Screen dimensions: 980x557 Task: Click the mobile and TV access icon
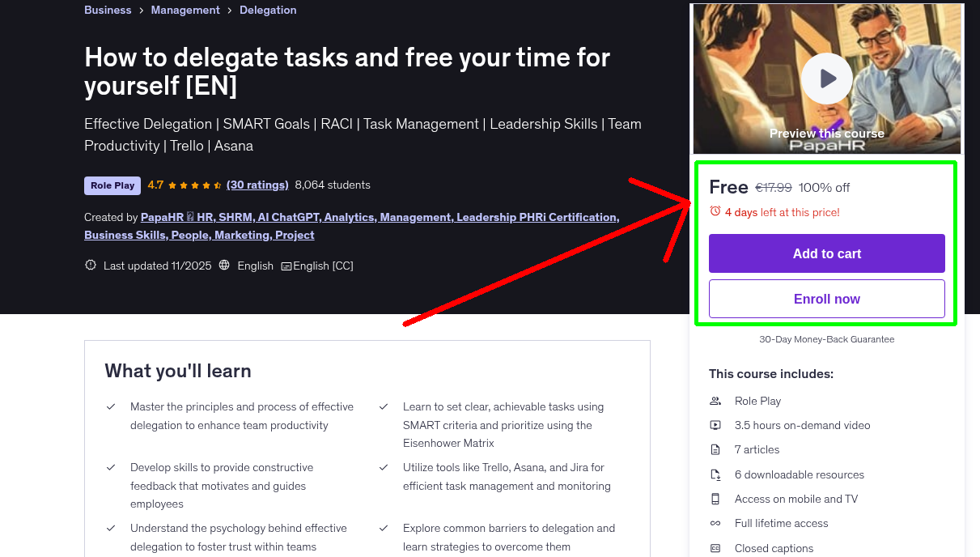[x=715, y=499]
